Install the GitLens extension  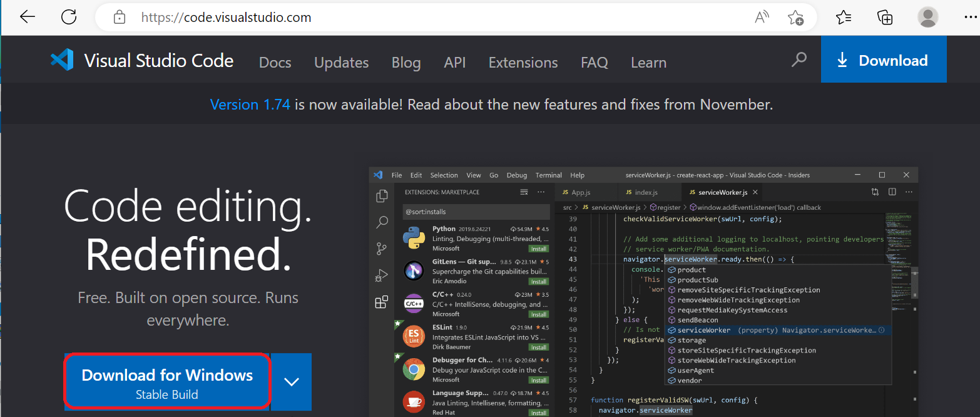coord(538,282)
